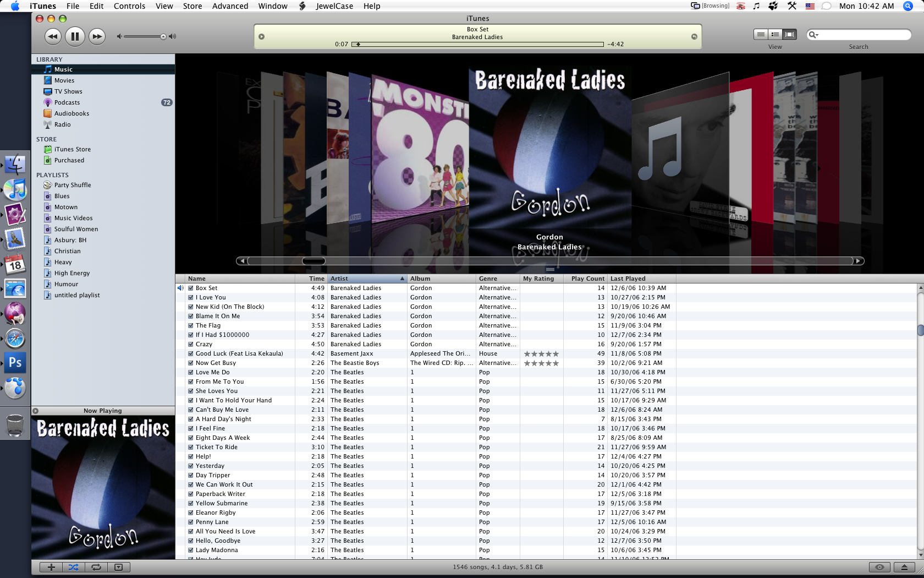
Task: Open Spotlight search in menu bar
Action: [908, 6]
